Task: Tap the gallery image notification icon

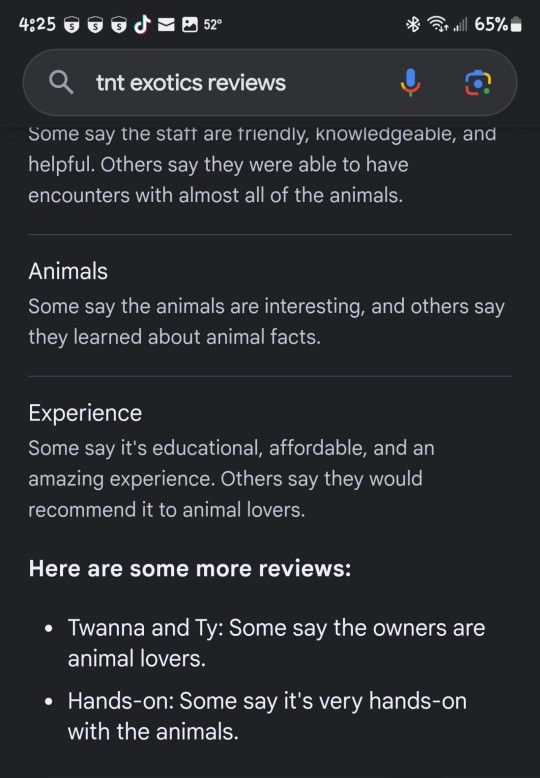Action: click(190, 24)
